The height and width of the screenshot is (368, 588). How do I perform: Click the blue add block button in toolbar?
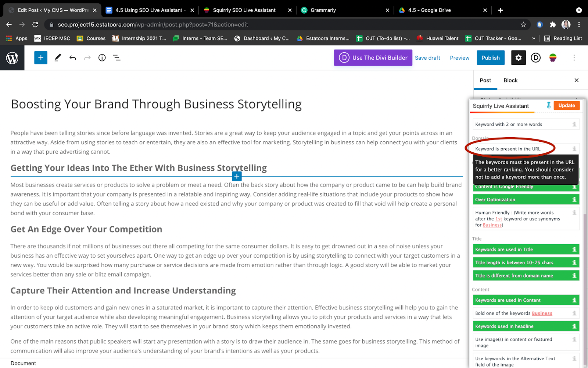click(41, 58)
